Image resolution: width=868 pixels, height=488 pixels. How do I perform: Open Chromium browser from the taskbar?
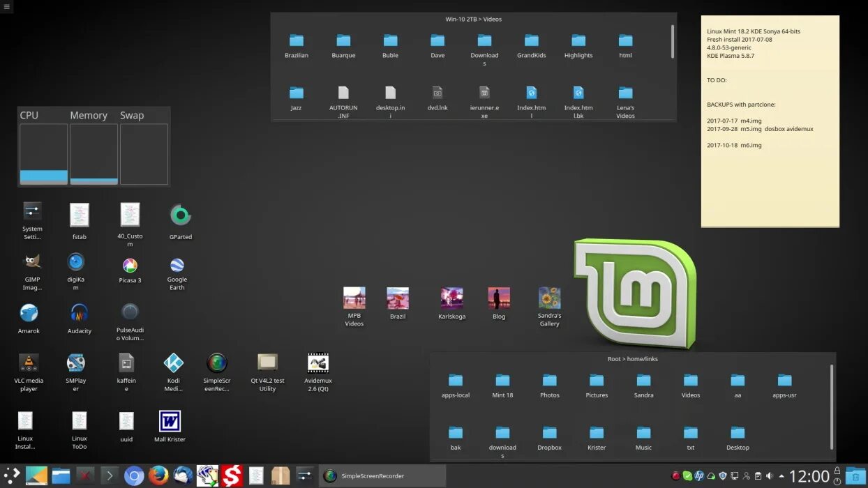tap(134, 476)
